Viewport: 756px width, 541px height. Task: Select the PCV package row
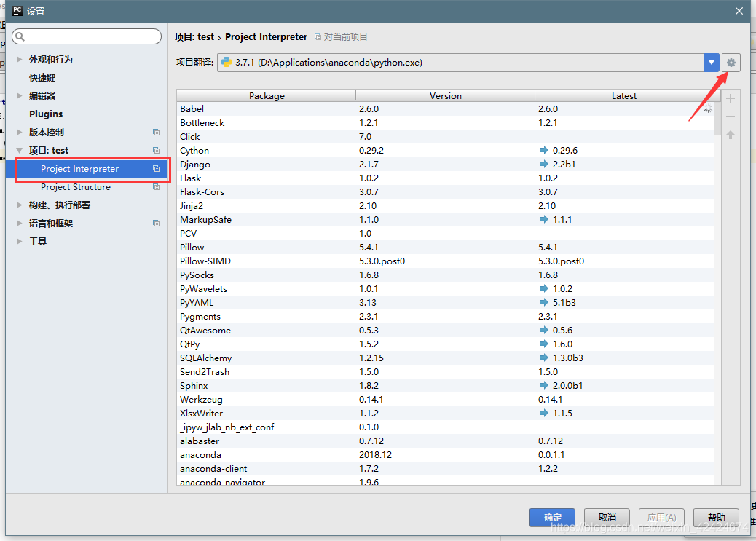click(446, 234)
